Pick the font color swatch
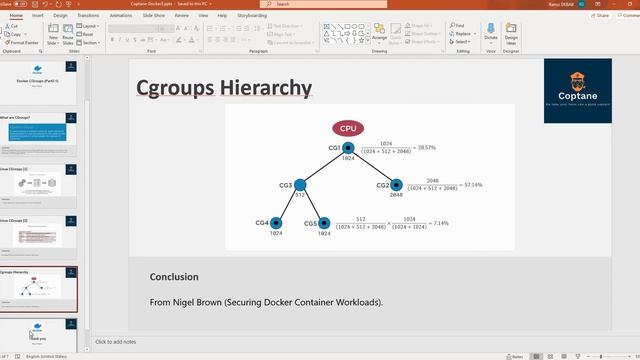The width and height of the screenshot is (640, 360). pyautogui.click(x=191, y=40)
